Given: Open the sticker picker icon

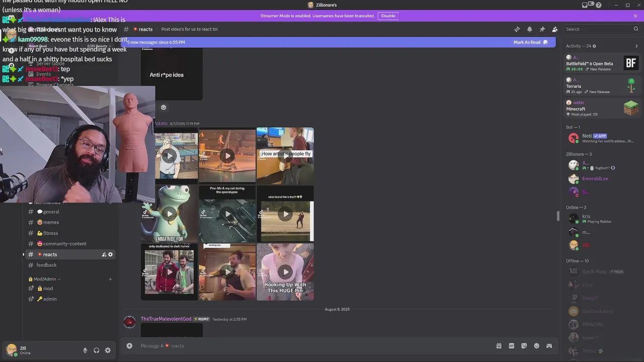Looking at the screenshot, I should pyautogui.click(x=524, y=345).
